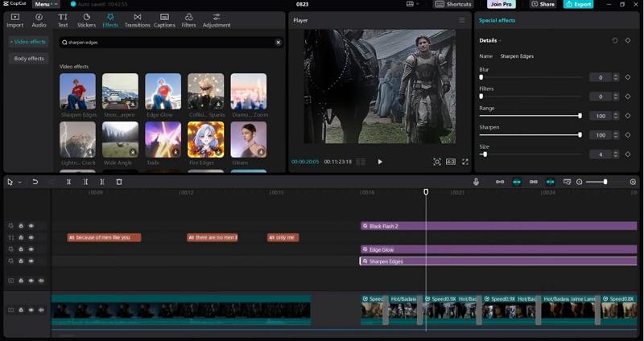644x341 pixels.
Task: Lock the text caption track
Action: coord(21,237)
